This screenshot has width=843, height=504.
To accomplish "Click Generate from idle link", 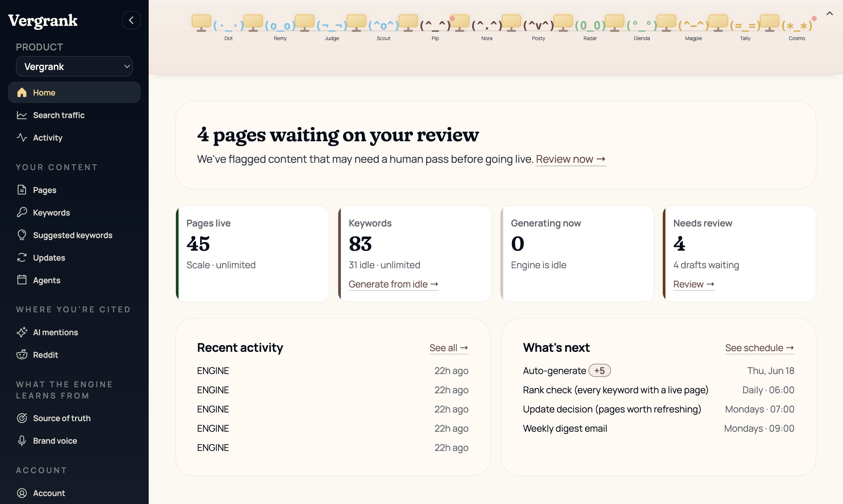I will (393, 284).
